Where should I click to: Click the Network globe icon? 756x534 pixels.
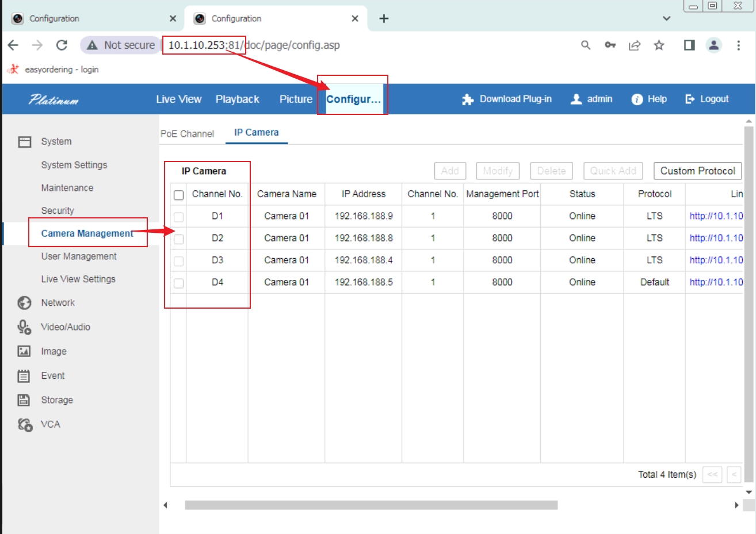(x=24, y=302)
